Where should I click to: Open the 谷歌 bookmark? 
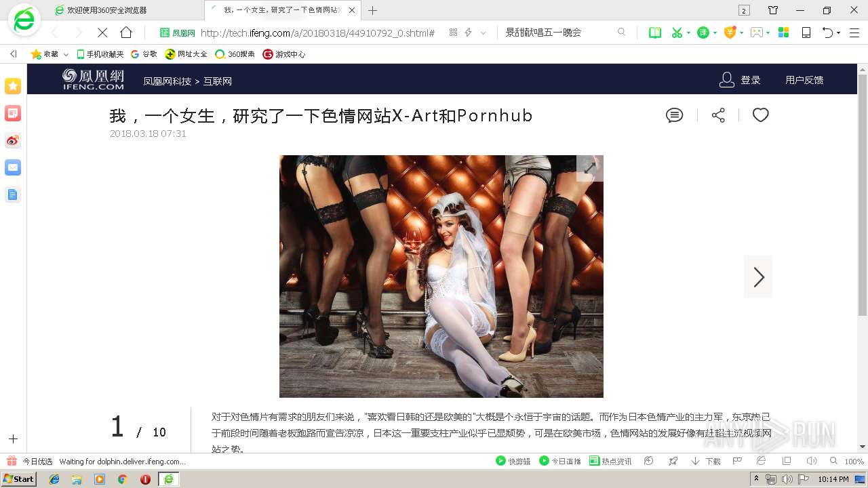point(144,54)
